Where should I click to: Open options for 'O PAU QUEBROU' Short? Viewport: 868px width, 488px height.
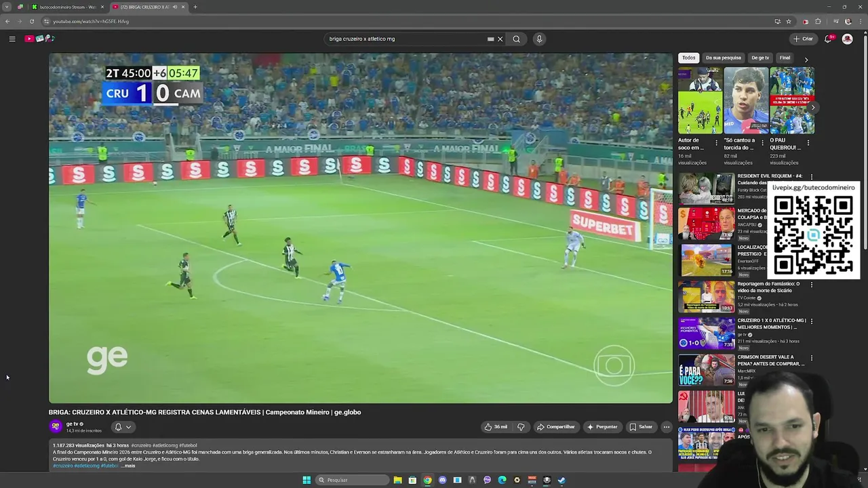tap(808, 143)
